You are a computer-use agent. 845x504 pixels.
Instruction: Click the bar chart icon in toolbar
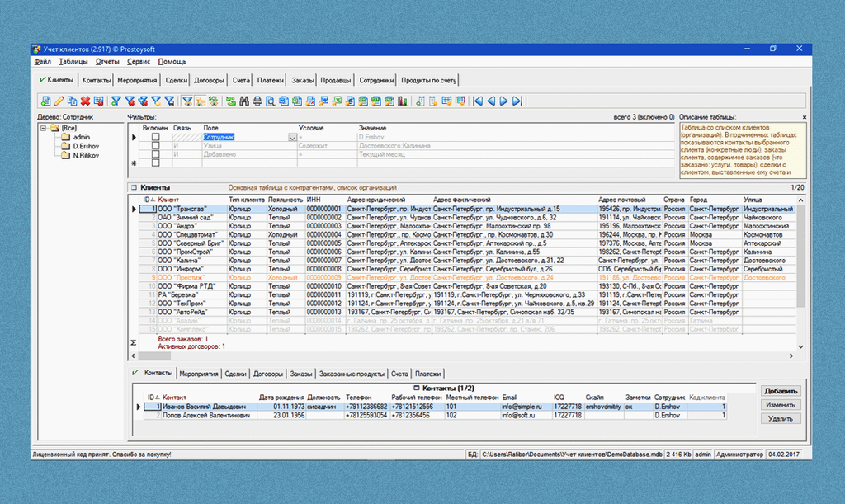coord(402,101)
